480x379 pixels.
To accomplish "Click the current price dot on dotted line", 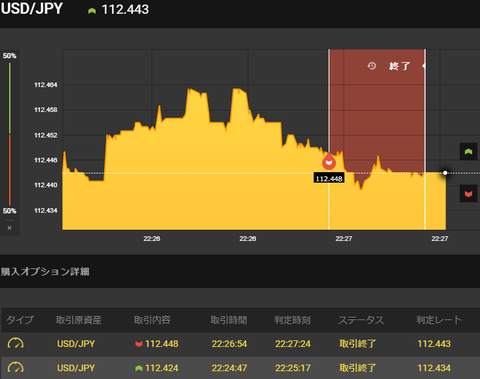I will [445, 173].
